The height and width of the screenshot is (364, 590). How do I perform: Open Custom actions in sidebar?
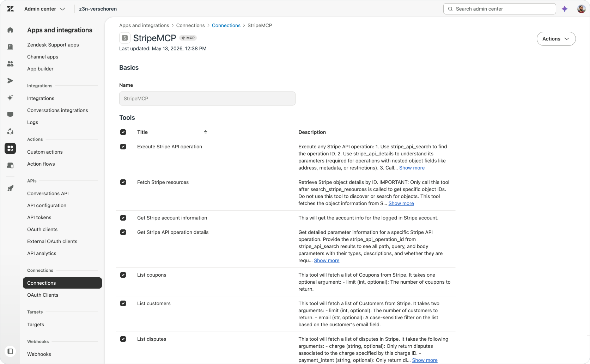point(45,152)
